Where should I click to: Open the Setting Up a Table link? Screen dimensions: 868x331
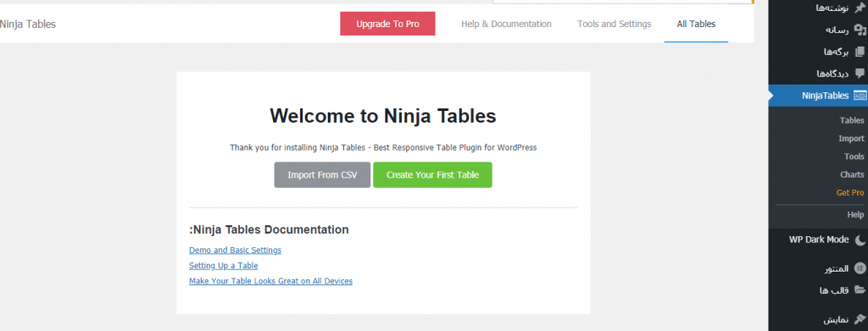pos(224,266)
